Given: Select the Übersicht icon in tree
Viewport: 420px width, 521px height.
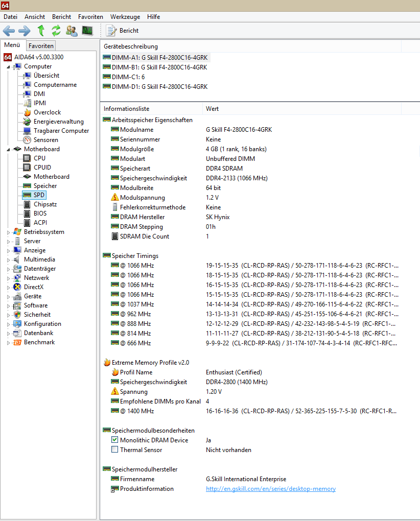Looking at the screenshot, I should (27, 76).
